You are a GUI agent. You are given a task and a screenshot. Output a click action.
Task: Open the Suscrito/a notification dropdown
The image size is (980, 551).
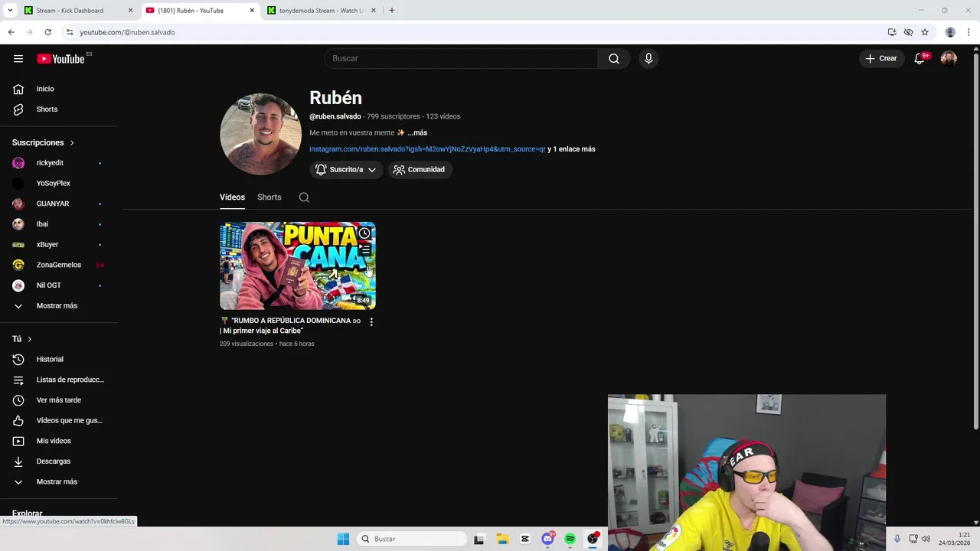(346, 170)
